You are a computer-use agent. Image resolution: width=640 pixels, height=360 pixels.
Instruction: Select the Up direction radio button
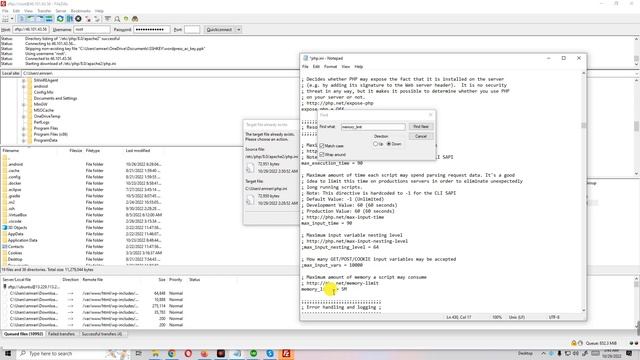tap(375, 144)
